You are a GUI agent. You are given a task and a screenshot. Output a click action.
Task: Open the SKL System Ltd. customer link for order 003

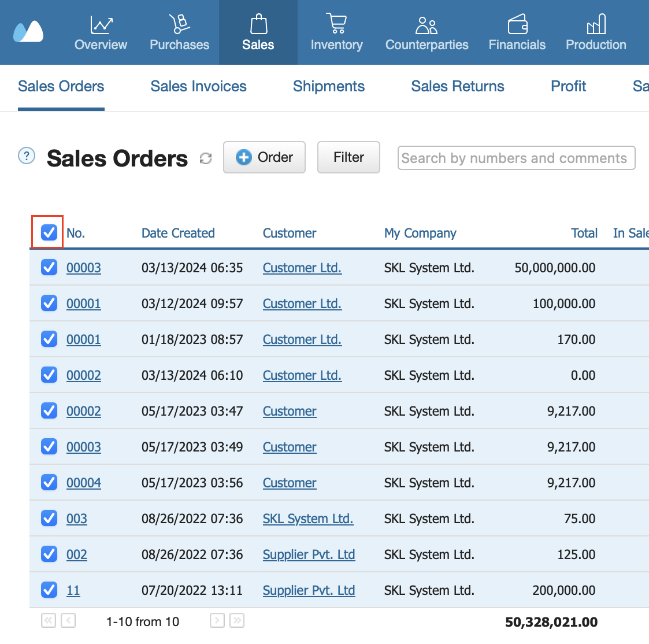point(308,519)
